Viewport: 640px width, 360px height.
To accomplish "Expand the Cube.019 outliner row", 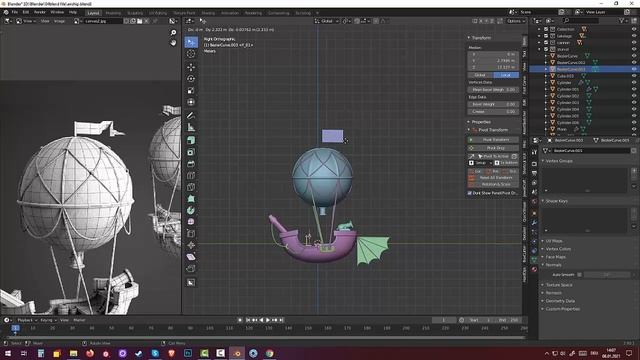I will [x=546, y=76].
